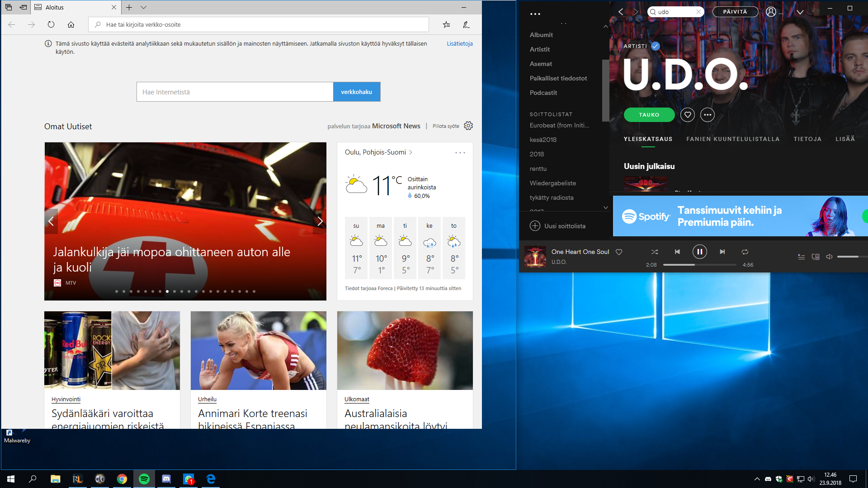Toggle shuffle playback in Spotify
The image size is (868, 488).
[654, 252]
